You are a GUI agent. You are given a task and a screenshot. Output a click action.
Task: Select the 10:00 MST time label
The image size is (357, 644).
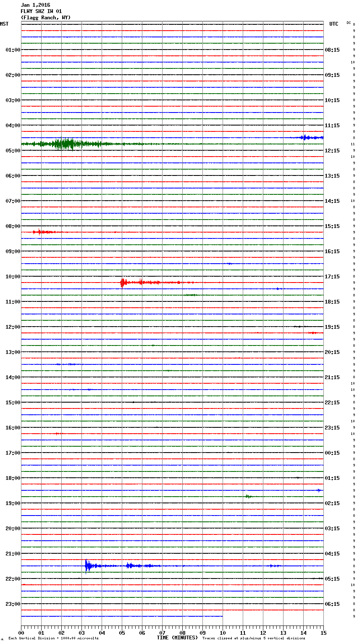13,277
